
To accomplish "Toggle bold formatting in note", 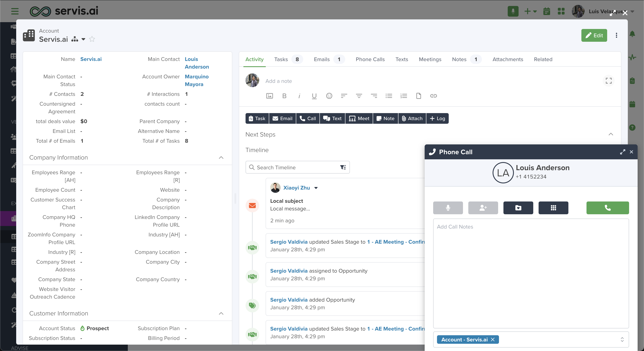I will coord(284,96).
